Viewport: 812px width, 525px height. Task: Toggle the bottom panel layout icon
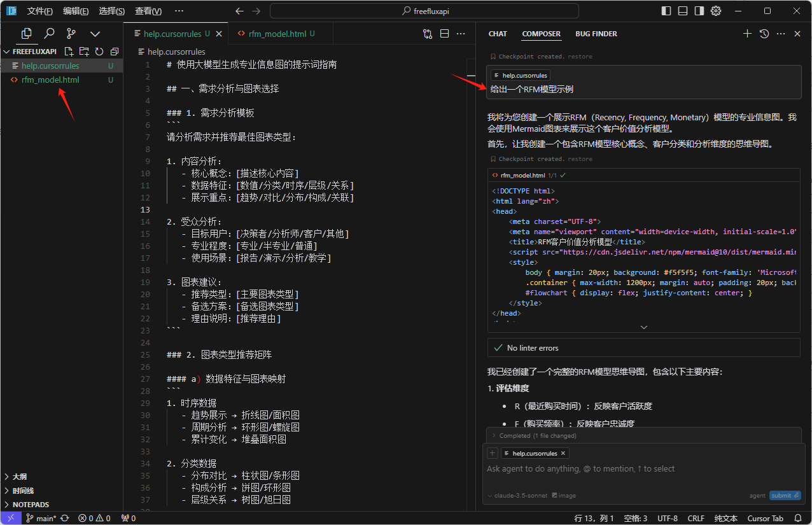tap(683, 11)
